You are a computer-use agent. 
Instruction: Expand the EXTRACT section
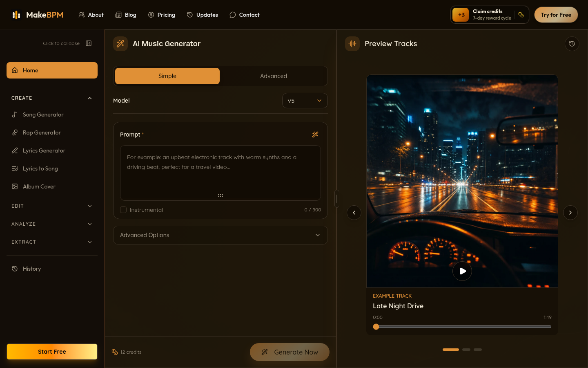pos(52,242)
